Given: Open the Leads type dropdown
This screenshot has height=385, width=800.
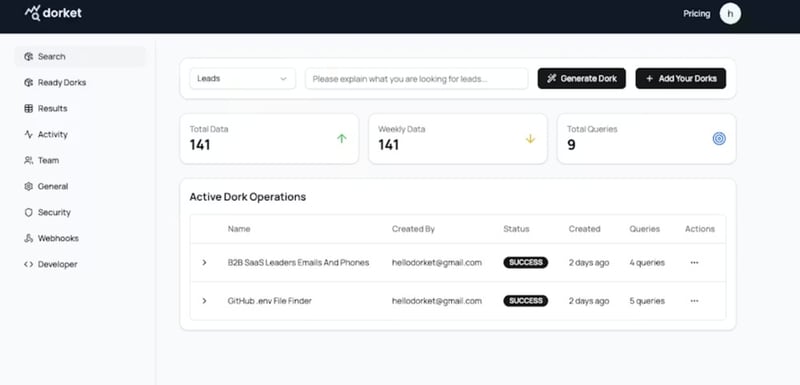Looking at the screenshot, I should (242, 79).
